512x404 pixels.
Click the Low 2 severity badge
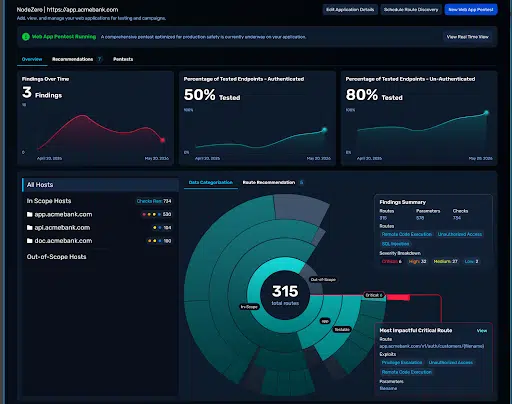coord(471,261)
